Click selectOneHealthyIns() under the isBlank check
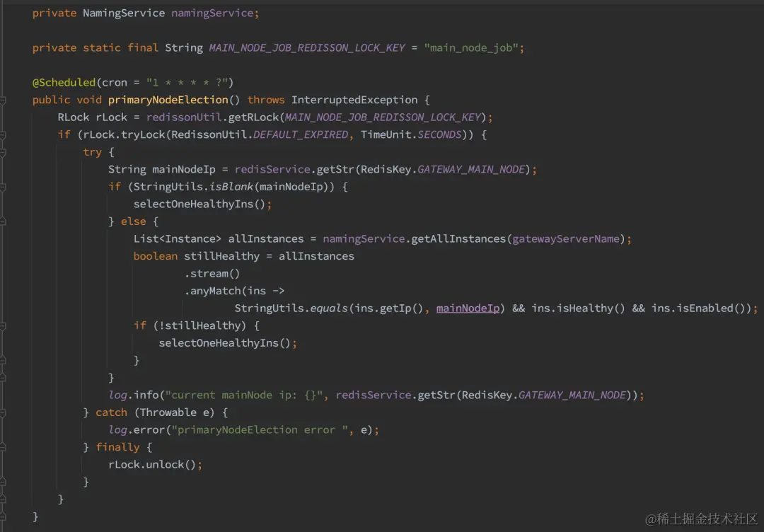 [199, 204]
